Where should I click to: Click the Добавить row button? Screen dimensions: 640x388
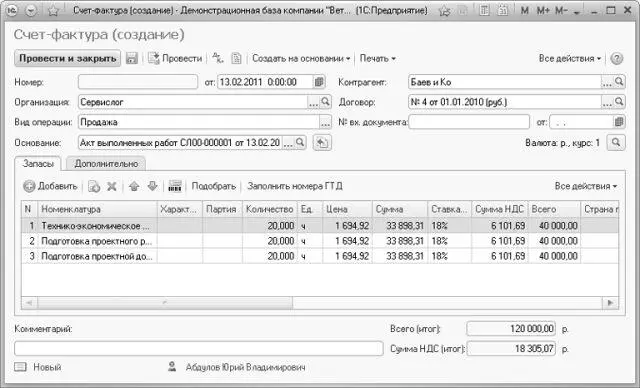pyautogui.click(x=50, y=186)
